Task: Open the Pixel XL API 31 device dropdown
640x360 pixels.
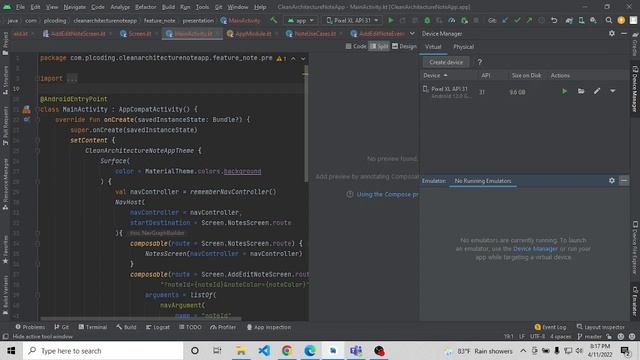Action: pyautogui.click(x=352, y=20)
